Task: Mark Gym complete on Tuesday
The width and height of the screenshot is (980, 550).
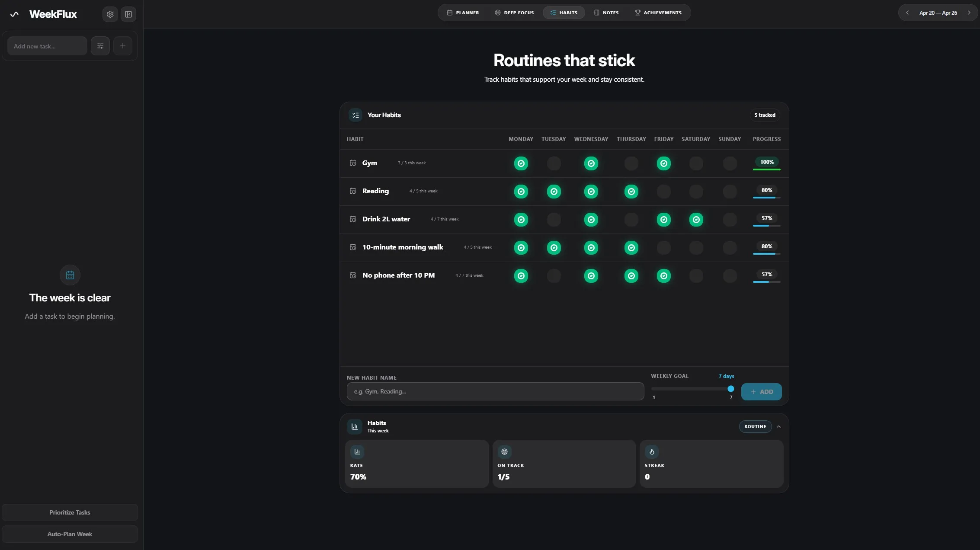Action: 554,163
